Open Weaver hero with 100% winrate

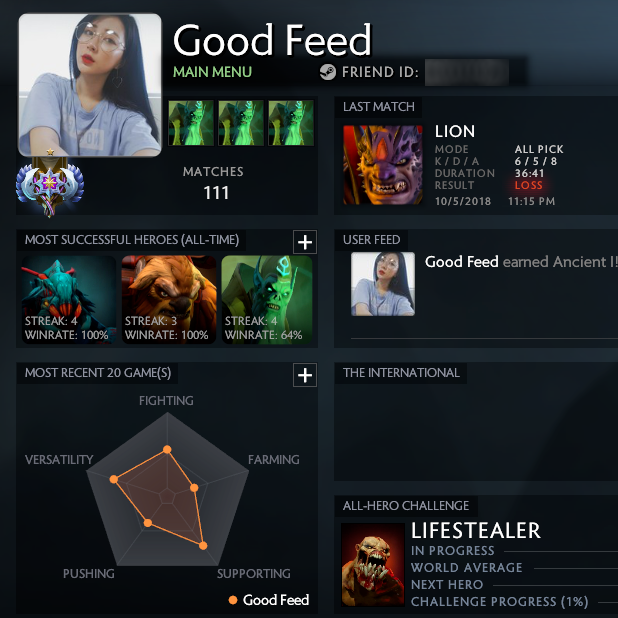click(x=69, y=300)
